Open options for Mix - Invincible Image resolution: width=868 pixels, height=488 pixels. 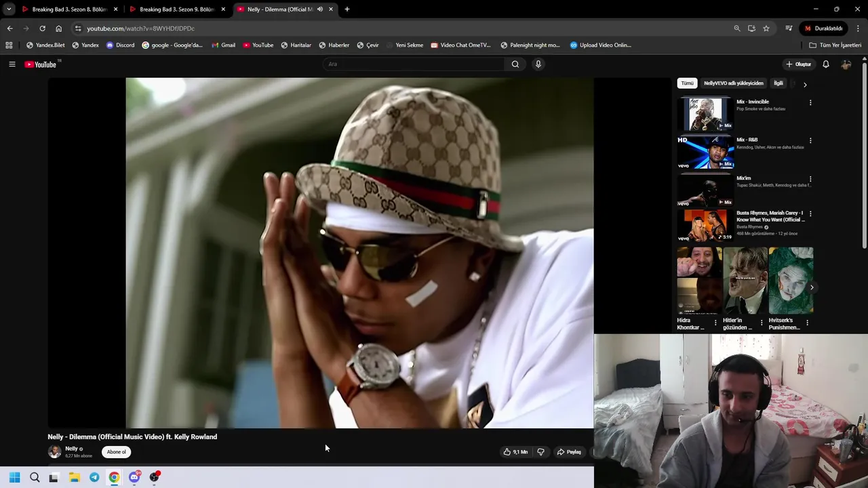coord(810,102)
